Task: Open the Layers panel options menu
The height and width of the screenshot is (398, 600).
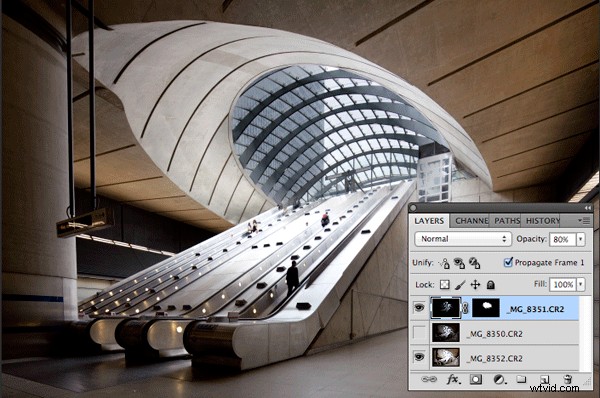Action: click(585, 221)
